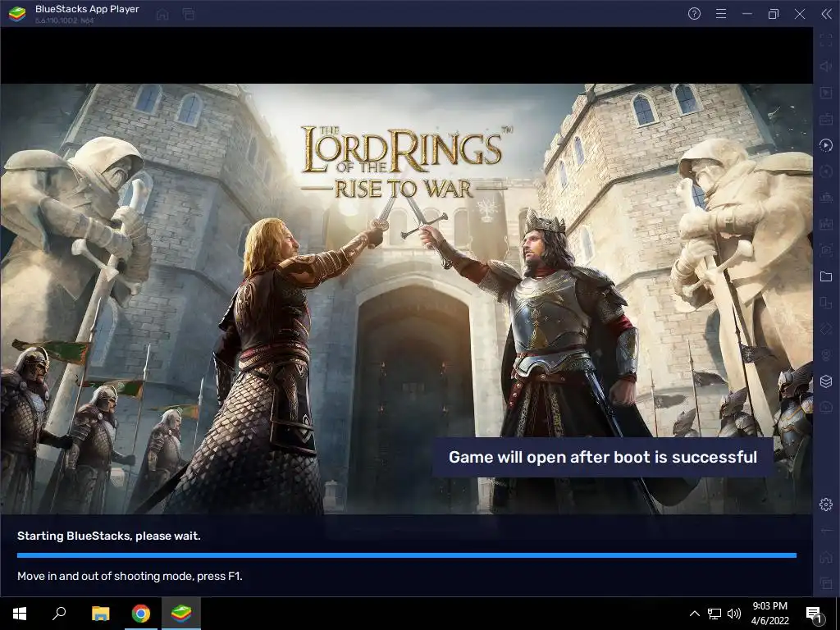Click the blue boot progress bar
This screenshot has height=630, width=840.
(x=407, y=555)
